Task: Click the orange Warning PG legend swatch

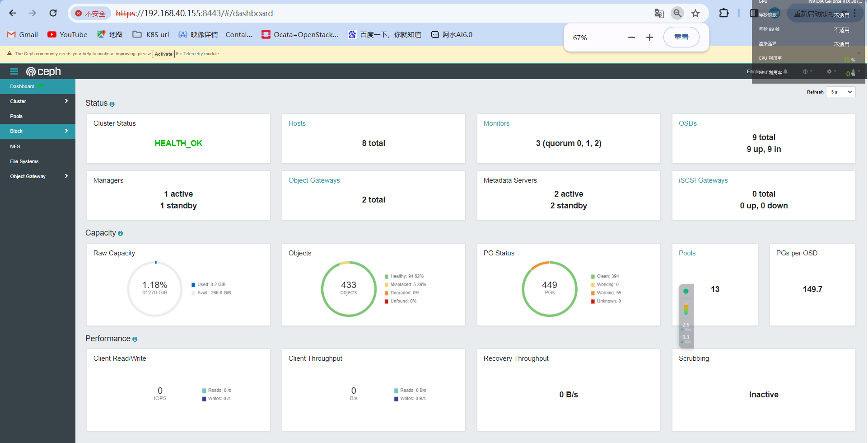Action: tap(593, 293)
